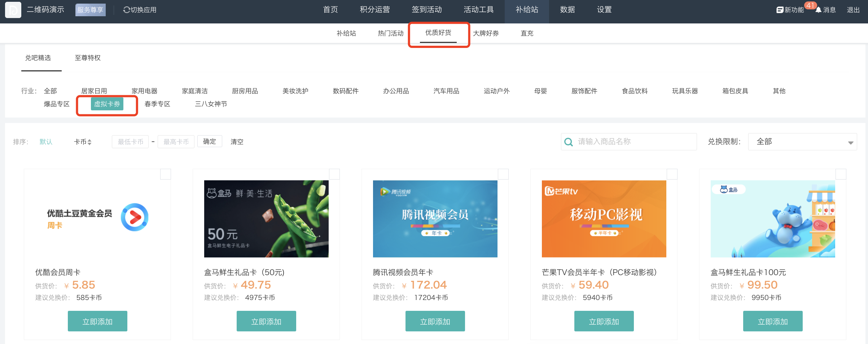This screenshot has height=344, width=868.
Task: Add 盒马鲜生礼品卡100元 with 立即添加
Action: click(x=773, y=321)
